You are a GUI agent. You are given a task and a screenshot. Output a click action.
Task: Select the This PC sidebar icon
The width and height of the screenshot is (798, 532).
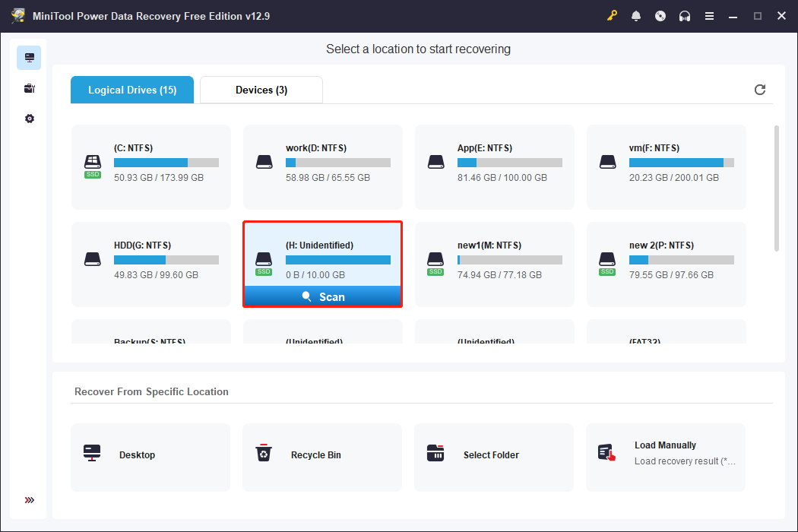tap(29, 58)
